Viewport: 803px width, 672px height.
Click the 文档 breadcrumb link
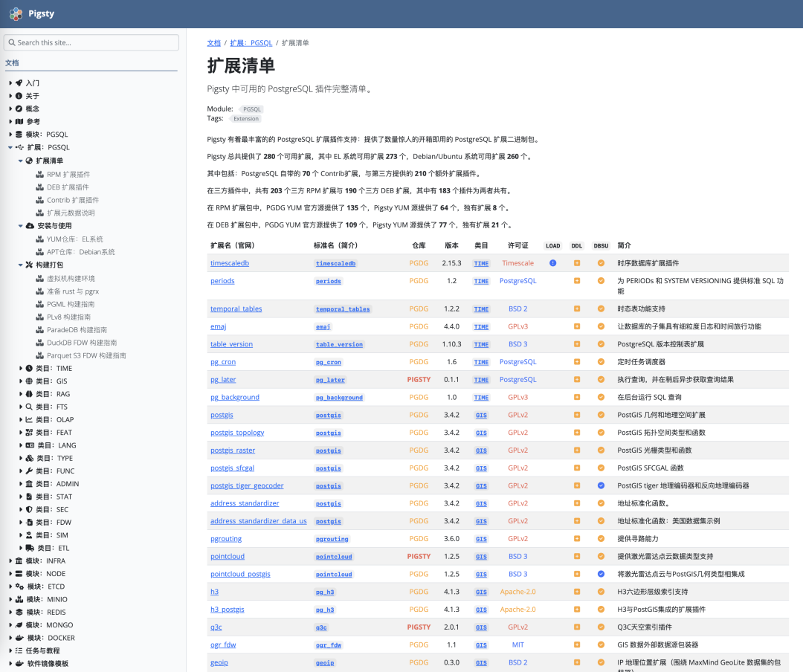point(213,43)
